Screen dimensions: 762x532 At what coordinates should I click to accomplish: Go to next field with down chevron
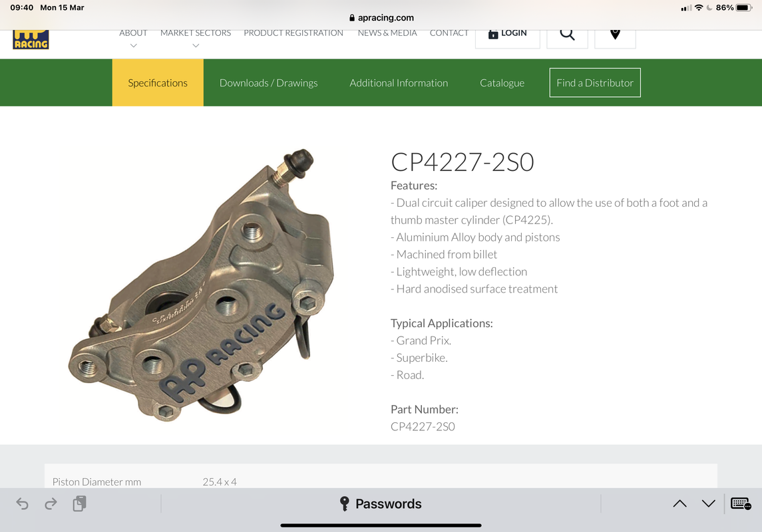[709, 504]
